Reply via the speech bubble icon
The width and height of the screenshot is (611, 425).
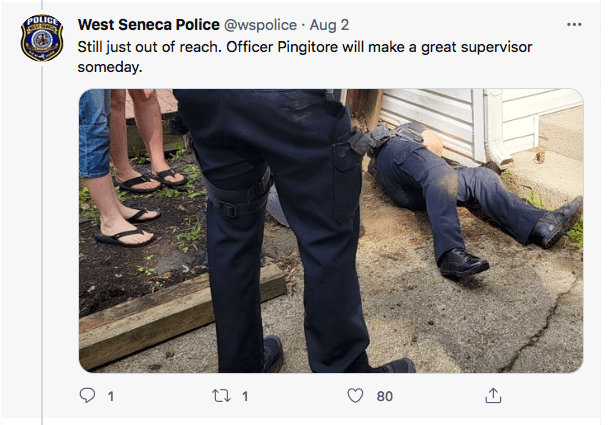pyautogui.click(x=87, y=396)
